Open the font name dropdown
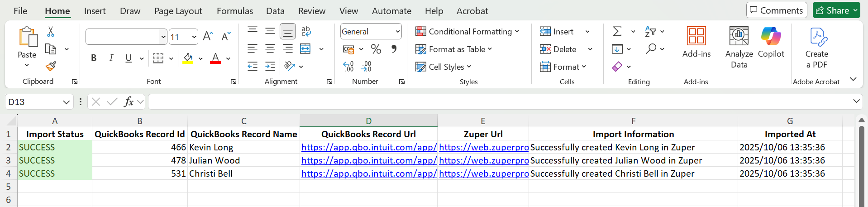 [x=163, y=37]
